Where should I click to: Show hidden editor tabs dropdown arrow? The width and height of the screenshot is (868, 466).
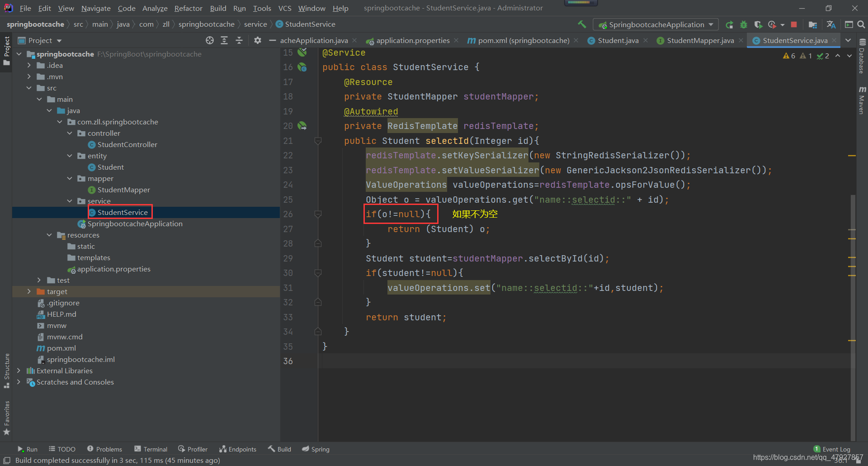[848, 40]
